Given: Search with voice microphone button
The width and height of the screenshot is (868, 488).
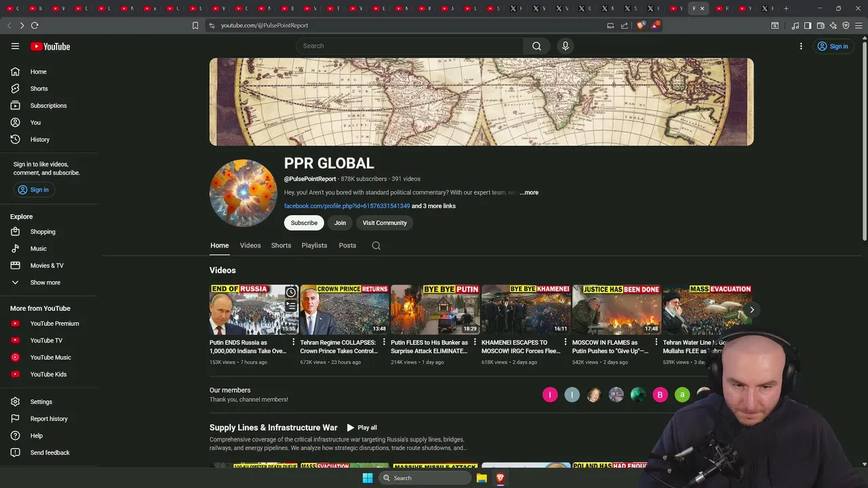Looking at the screenshot, I should point(565,46).
